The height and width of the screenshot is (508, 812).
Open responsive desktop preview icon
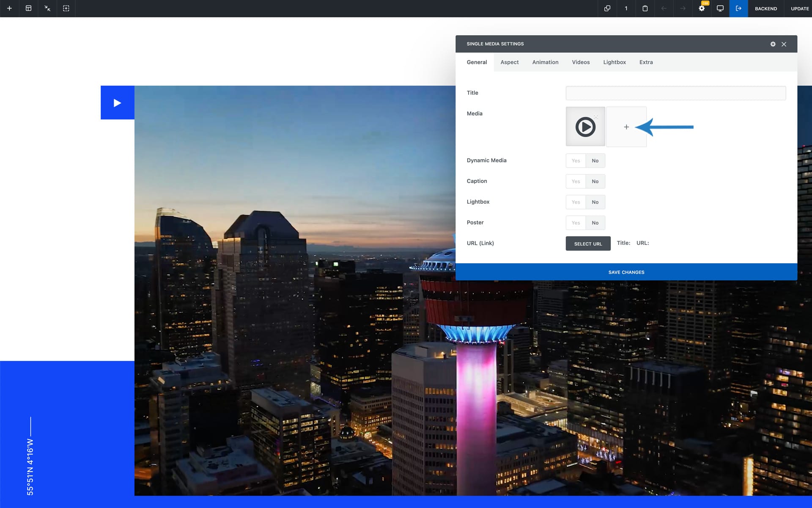(720, 8)
